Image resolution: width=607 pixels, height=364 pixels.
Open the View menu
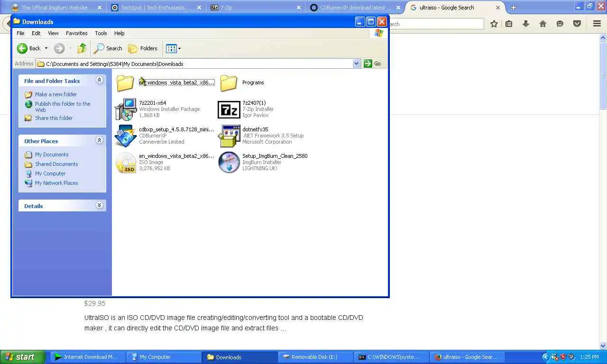point(53,33)
